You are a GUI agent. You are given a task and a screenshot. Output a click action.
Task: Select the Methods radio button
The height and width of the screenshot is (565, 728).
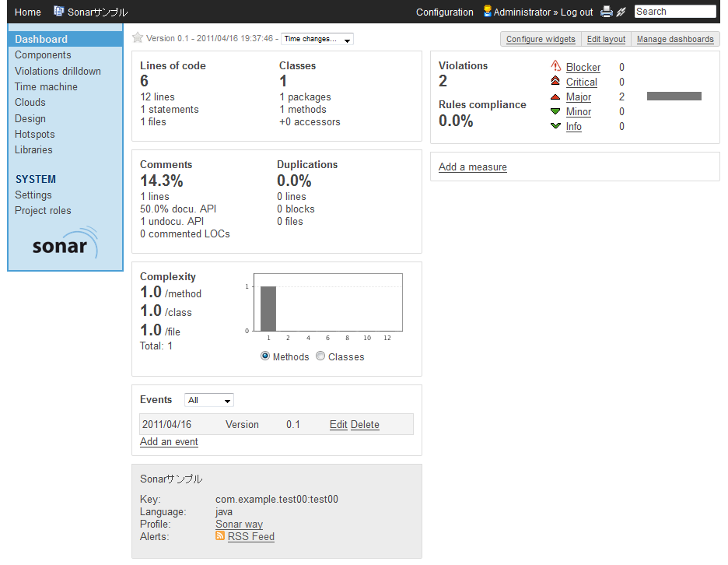point(265,356)
